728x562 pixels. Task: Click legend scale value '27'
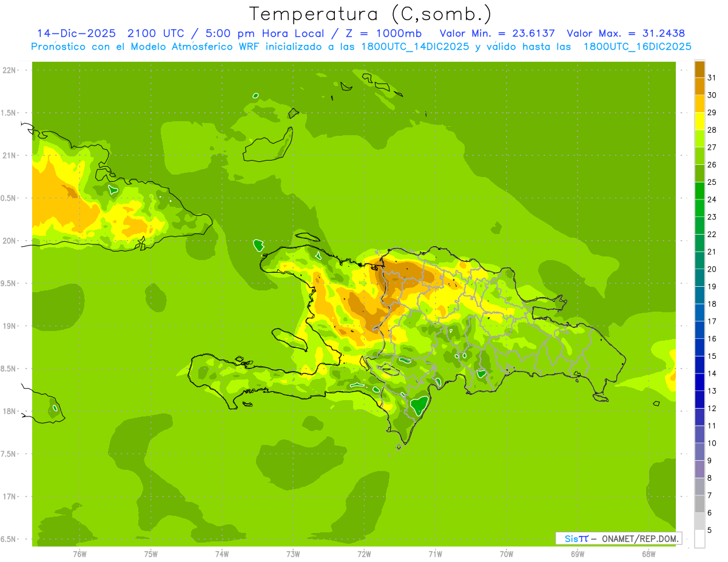tap(712, 147)
